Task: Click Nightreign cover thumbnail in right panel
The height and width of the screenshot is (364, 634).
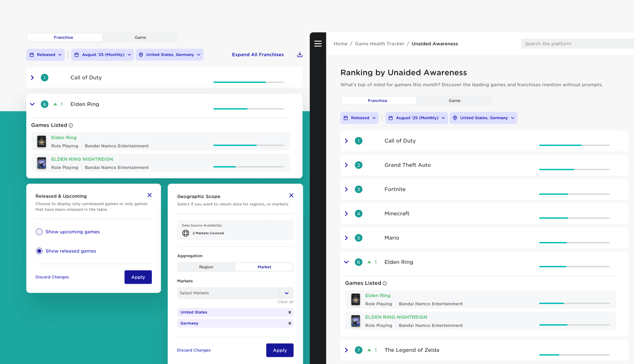Action: point(355,321)
